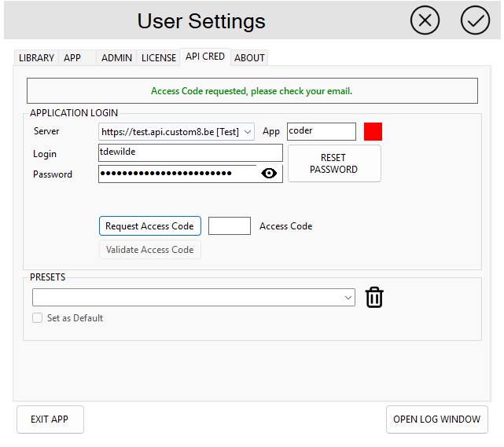Show password with the eye icon
Viewport: 504px width, 447px height.
click(x=269, y=174)
